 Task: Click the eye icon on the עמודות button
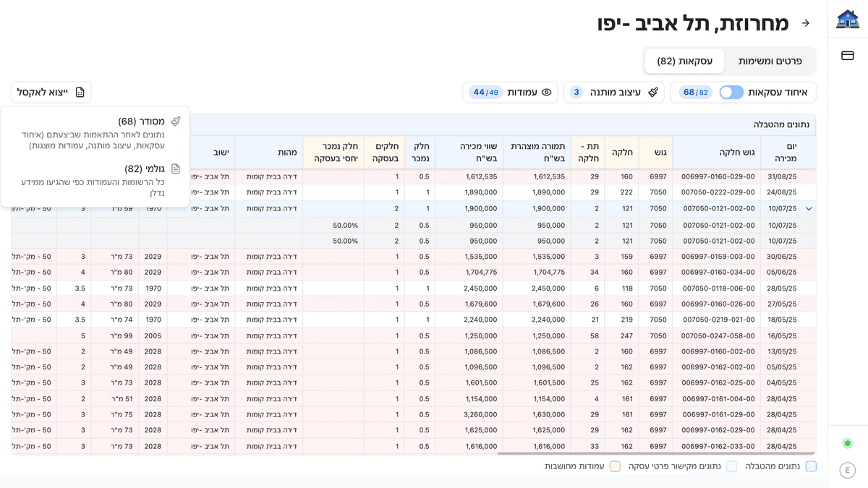point(548,93)
